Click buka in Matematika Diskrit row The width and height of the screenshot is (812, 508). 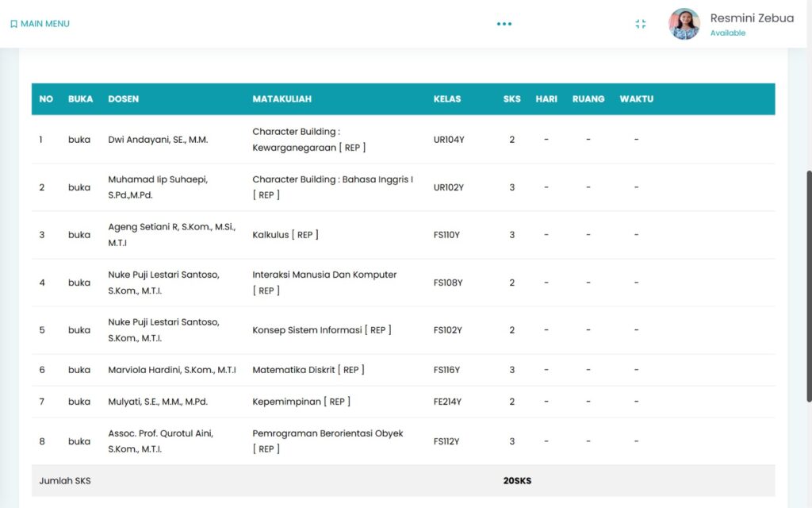click(x=79, y=370)
